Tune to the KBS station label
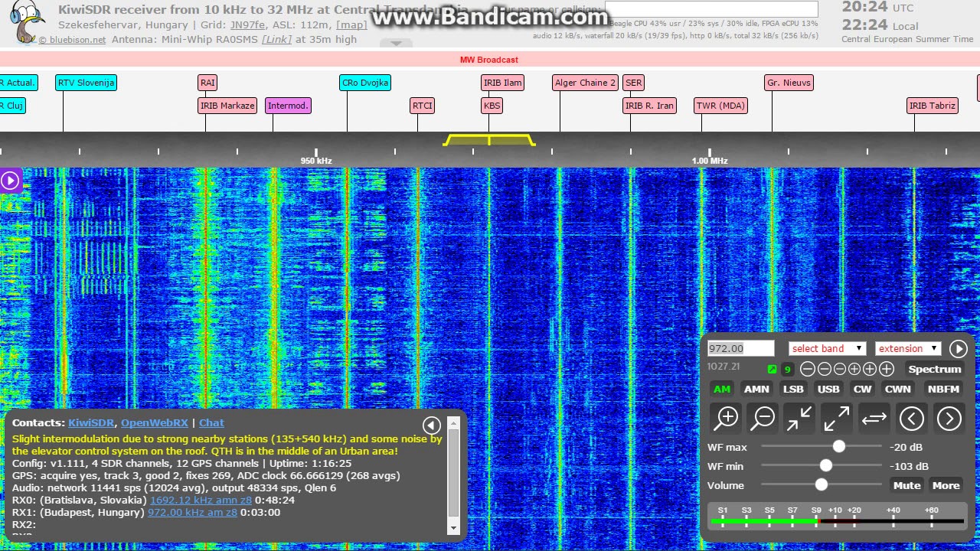The image size is (980, 551). [x=492, y=106]
